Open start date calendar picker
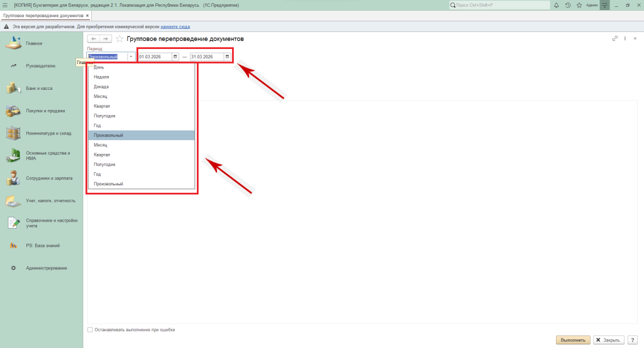The image size is (644, 348). [x=175, y=57]
